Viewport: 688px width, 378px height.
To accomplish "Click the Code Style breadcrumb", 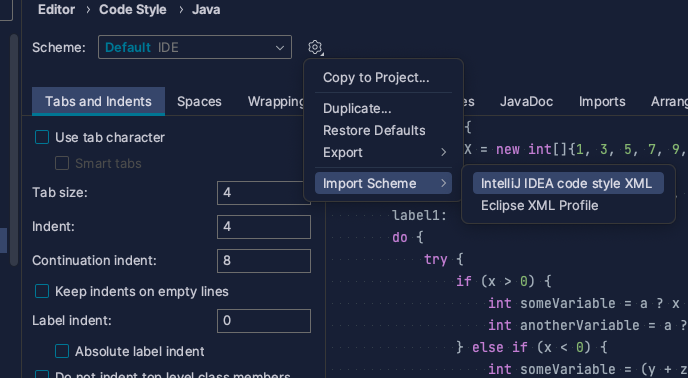I will pos(133,10).
